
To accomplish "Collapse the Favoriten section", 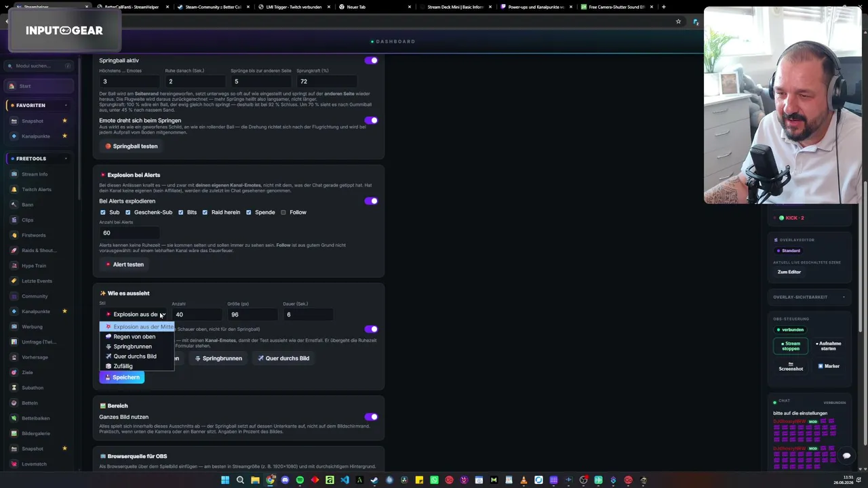I will (66, 106).
